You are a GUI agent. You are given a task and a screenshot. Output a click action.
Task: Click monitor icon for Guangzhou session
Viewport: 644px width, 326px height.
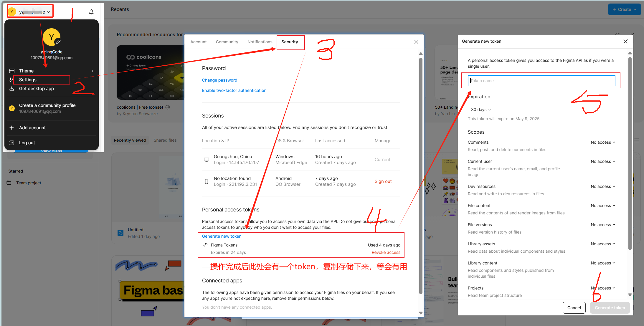click(207, 160)
